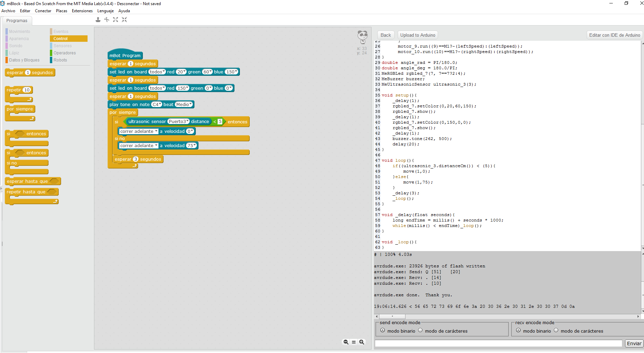Click the panda sprite icon on canvas
The width and height of the screenshot is (644, 353).
(x=362, y=37)
